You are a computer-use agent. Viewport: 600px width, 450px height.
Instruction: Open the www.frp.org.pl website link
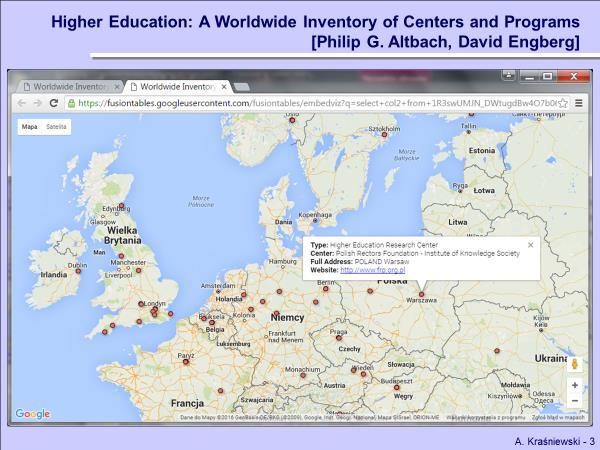pos(373,270)
